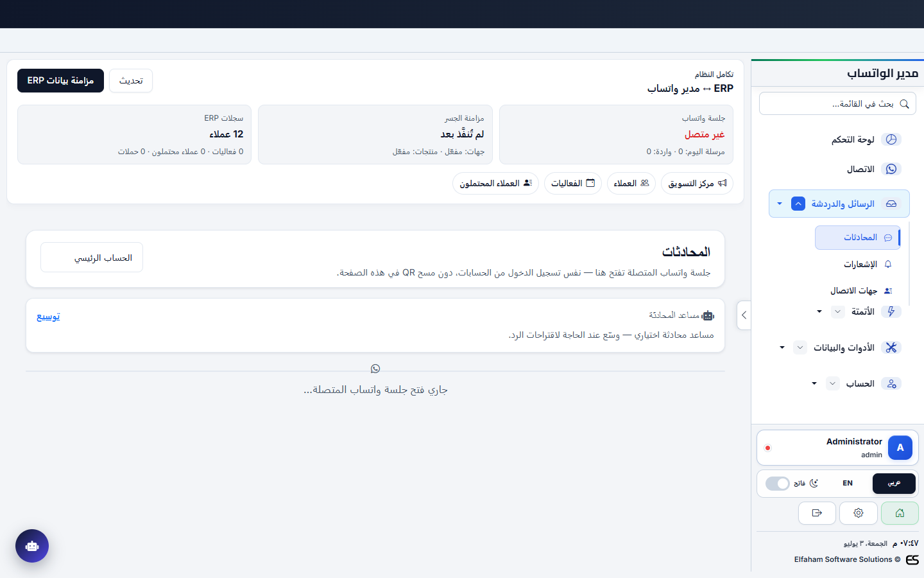Open the مركز التسويق megaphone shortcut
This screenshot has height=578, width=924.
click(x=697, y=184)
